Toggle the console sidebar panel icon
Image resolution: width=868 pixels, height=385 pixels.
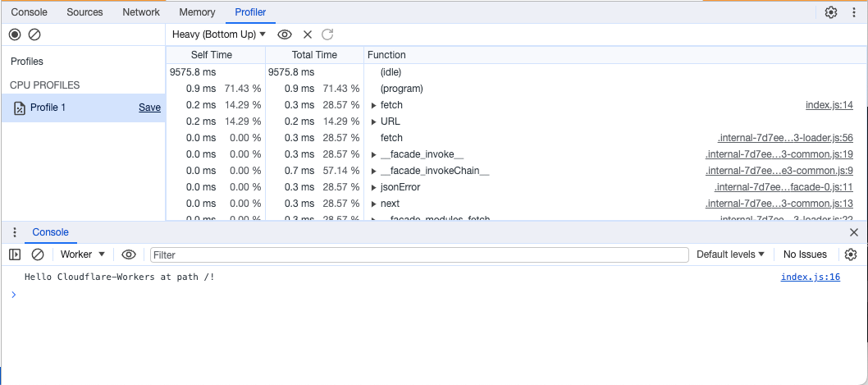tap(15, 254)
